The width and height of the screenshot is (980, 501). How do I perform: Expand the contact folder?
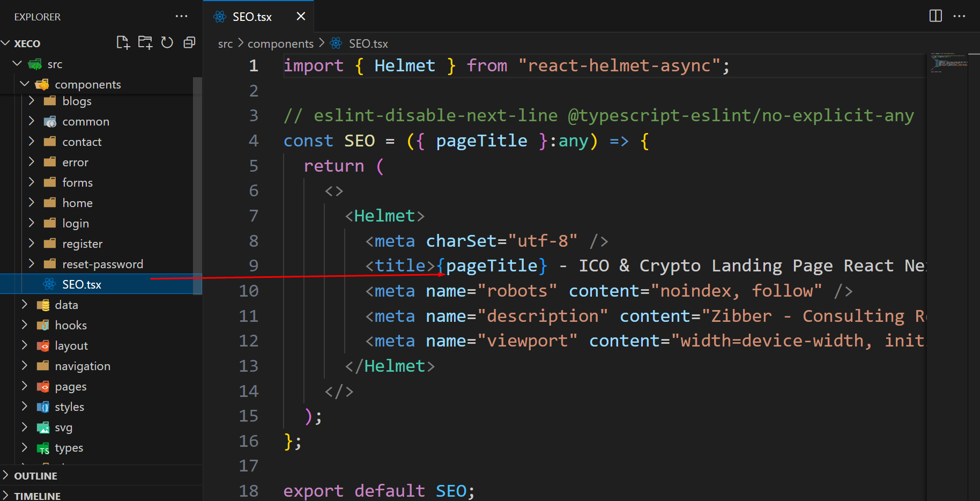32,142
